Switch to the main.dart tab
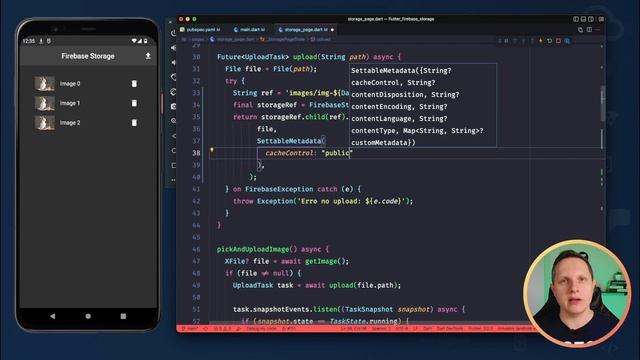640x360 pixels. (250, 29)
